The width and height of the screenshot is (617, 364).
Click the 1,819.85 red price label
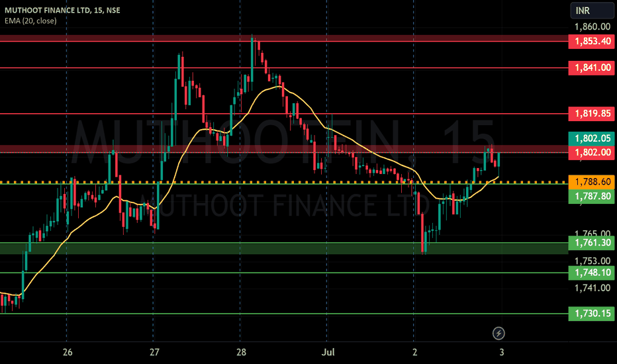pyautogui.click(x=591, y=114)
